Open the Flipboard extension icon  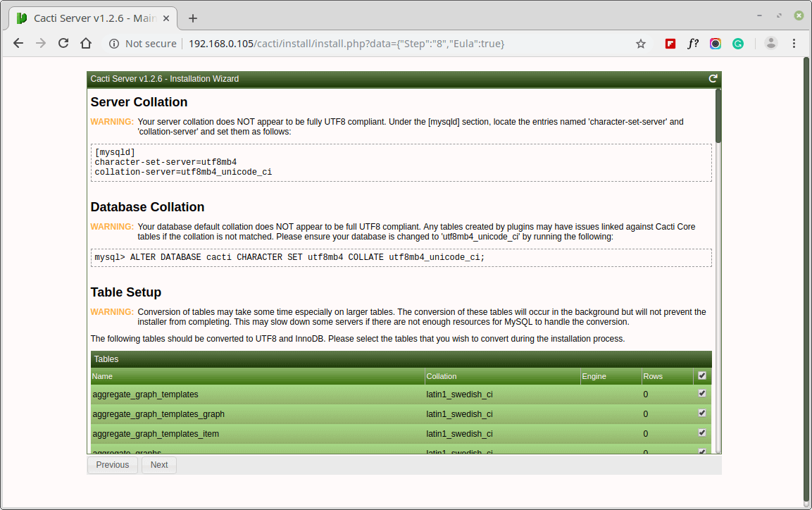(670, 44)
